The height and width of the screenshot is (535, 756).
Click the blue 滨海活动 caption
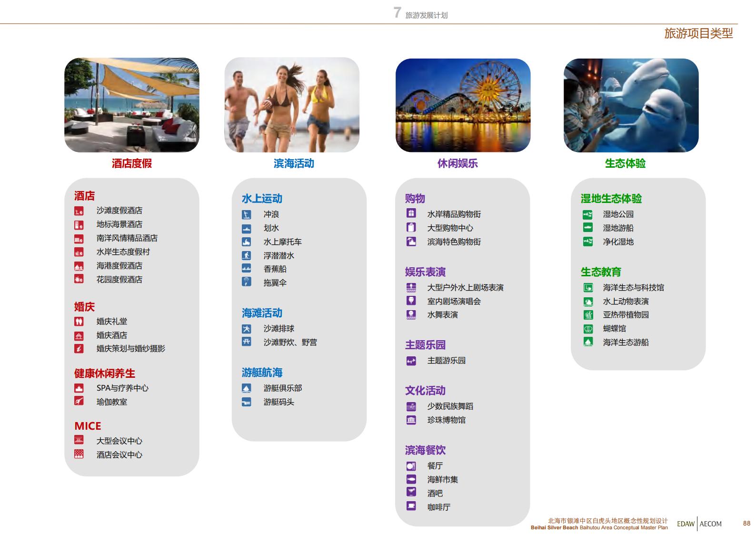[x=294, y=163]
